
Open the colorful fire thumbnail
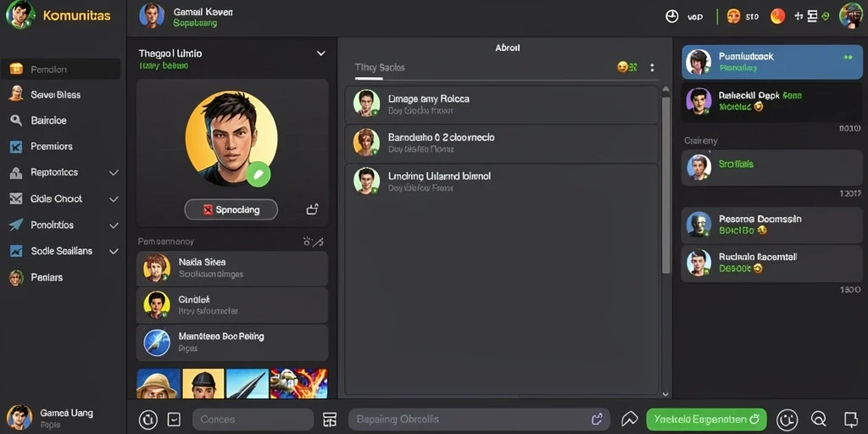coord(299,384)
